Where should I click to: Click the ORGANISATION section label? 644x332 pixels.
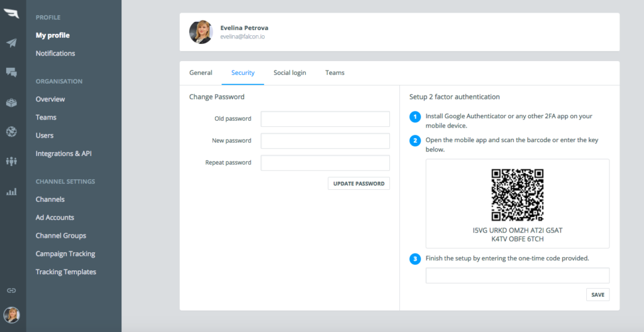pyautogui.click(x=59, y=81)
